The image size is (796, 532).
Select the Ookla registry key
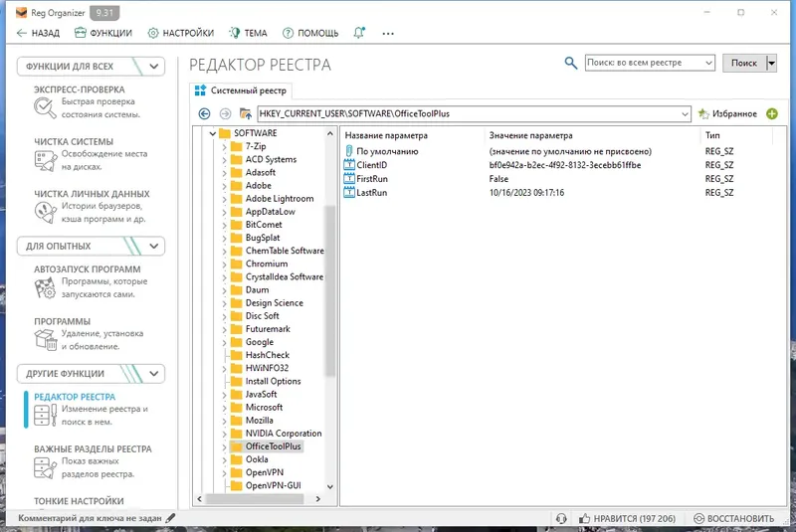pos(257,459)
